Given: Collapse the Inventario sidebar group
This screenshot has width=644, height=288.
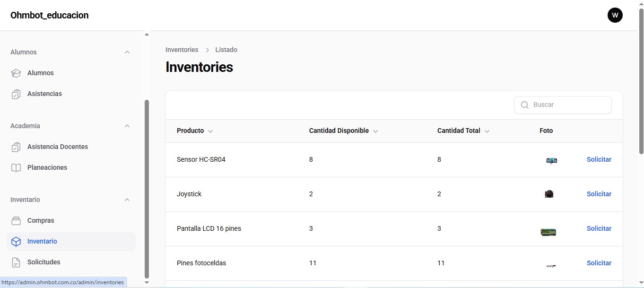Looking at the screenshot, I should 127,200.
